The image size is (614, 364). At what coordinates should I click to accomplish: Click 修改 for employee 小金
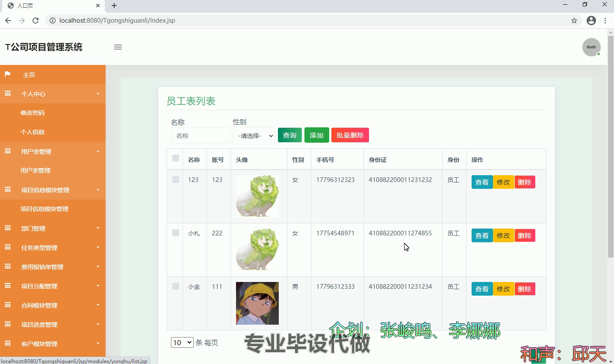(503, 289)
